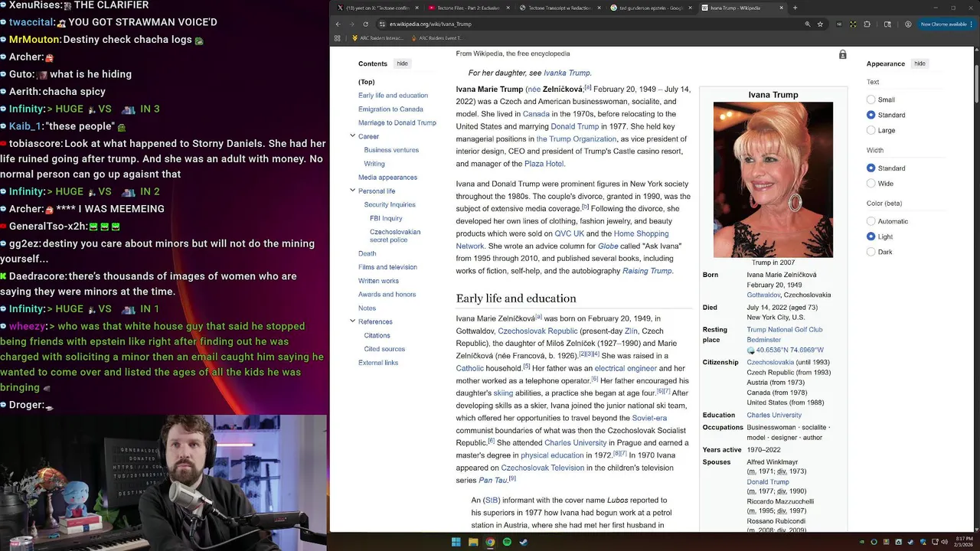
Task: Select Standard width option
Action: pyautogui.click(x=871, y=168)
